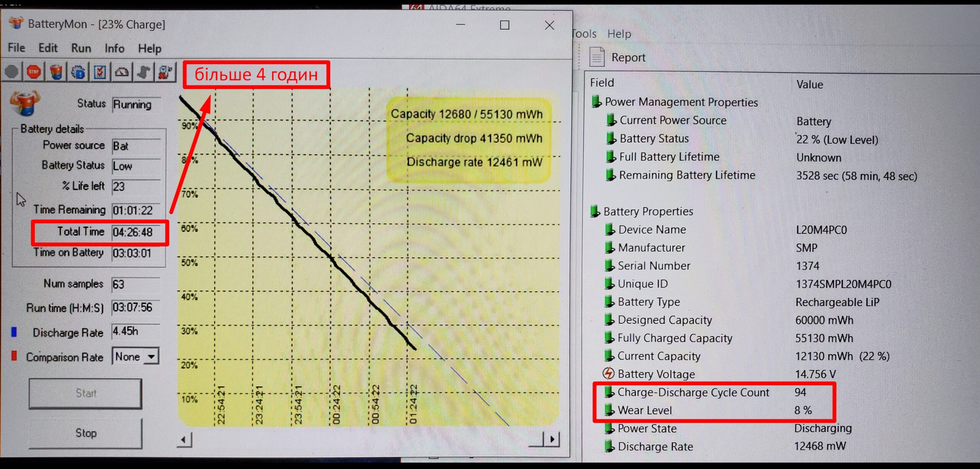980x469 pixels.
Task: Click the blue gear configuration icon
Action: click(x=78, y=72)
